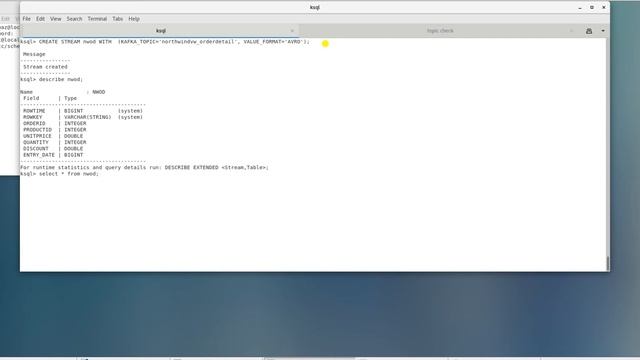Click the 'Field | Type' header row
This screenshot has height=360, width=640.
point(50,98)
